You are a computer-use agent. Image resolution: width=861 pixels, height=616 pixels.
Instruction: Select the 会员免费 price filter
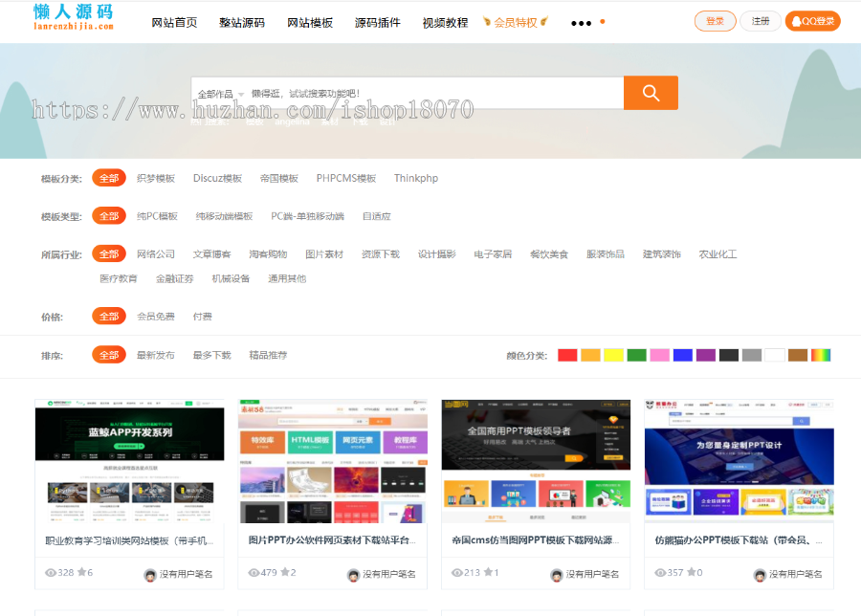159,316
